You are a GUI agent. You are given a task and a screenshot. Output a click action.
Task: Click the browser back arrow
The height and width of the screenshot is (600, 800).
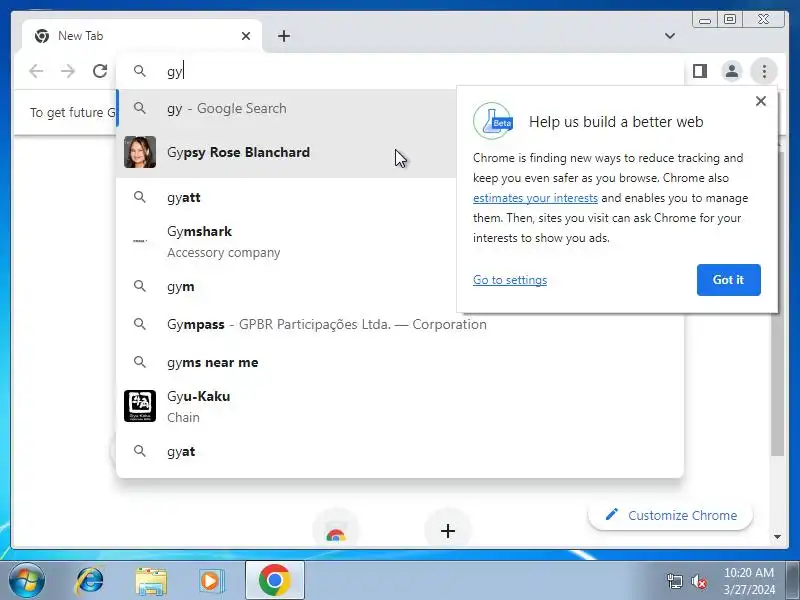tap(36, 71)
